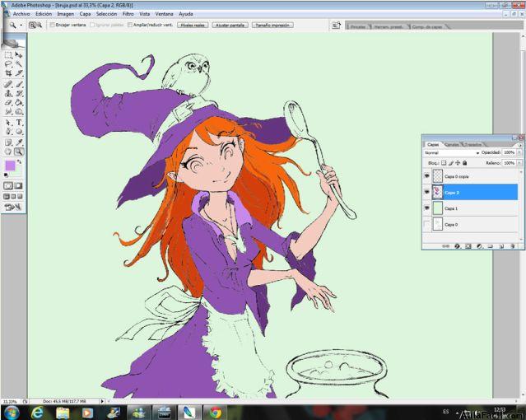
Task: Select the Path Selection tool
Action: 8,123
